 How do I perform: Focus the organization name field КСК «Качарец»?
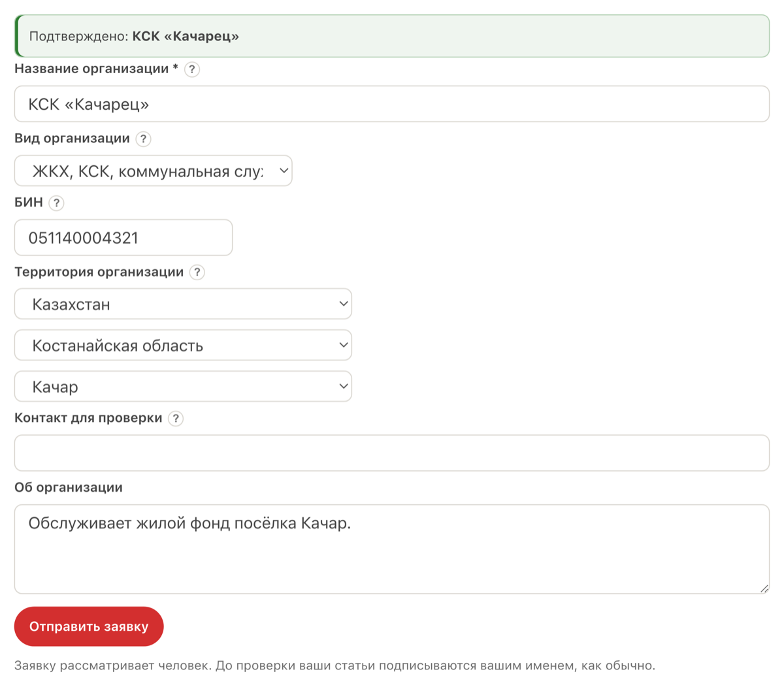(392, 104)
